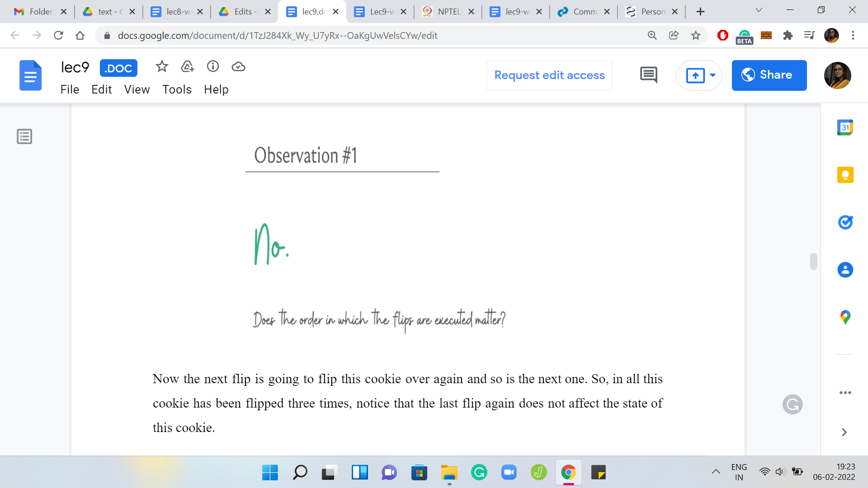Screen dimensions: 868x488
Task: Open Google Maps side panel
Action: click(845, 317)
